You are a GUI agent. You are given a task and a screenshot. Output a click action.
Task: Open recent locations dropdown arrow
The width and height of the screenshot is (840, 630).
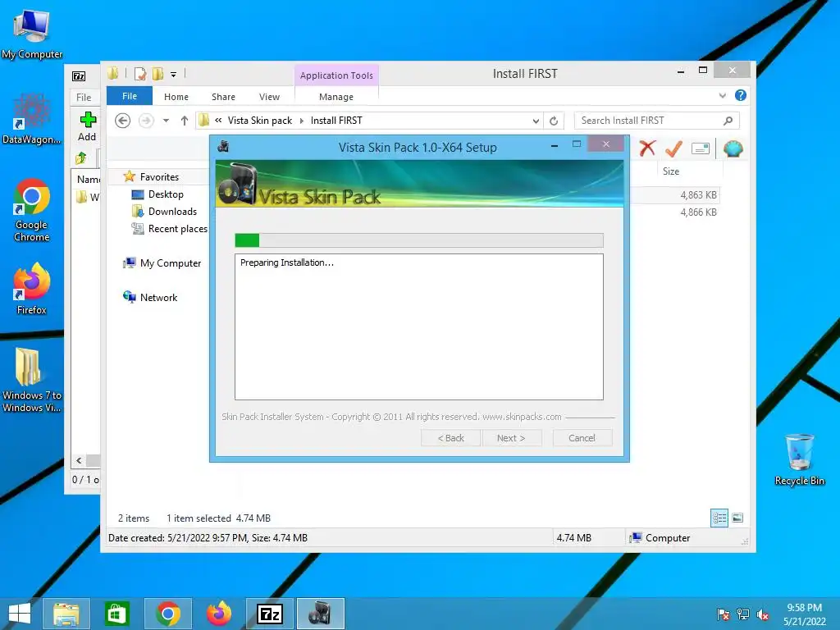(x=166, y=121)
